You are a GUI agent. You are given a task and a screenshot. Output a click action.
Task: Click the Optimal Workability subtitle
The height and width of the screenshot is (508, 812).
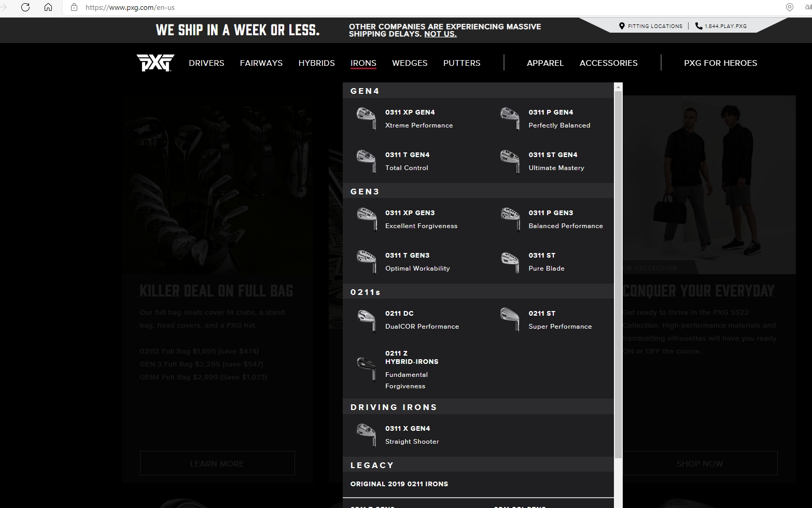pos(417,269)
